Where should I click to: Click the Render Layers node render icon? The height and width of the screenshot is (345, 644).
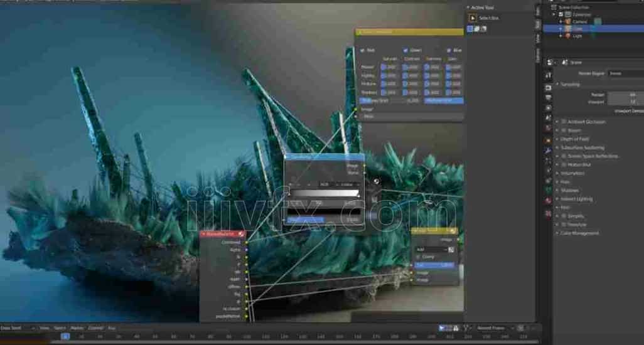coord(241,234)
